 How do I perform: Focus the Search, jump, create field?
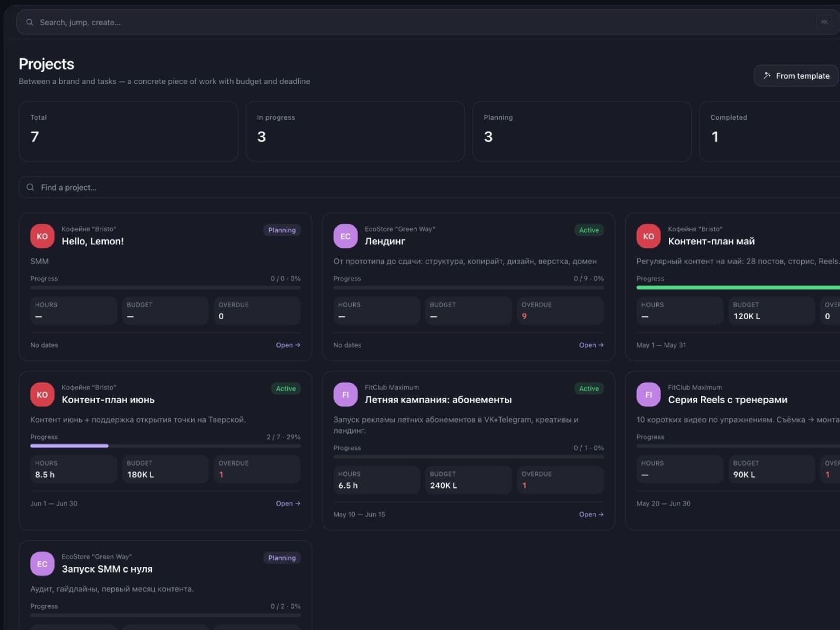click(x=428, y=22)
